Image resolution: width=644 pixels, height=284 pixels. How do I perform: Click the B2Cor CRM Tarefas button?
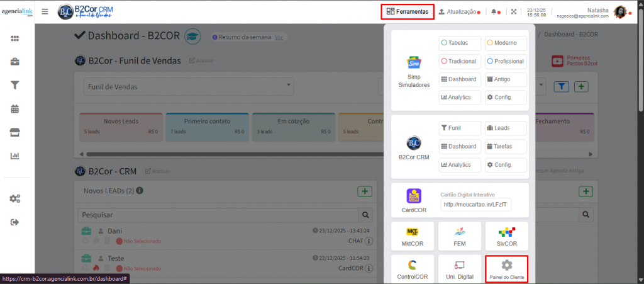click(506, 146)
